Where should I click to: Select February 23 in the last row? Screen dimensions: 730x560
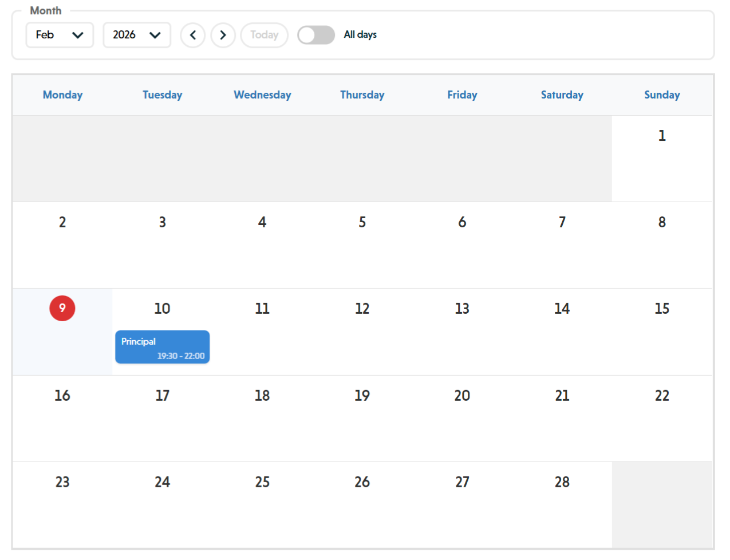pyautogui.click(x=62, y=504)
